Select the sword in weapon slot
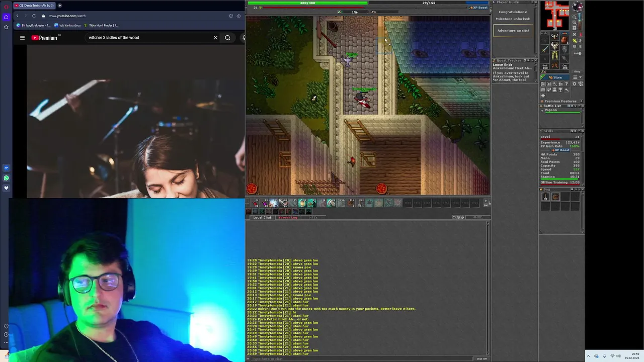Screen dimensions: 644x362 tap(544, 50)
